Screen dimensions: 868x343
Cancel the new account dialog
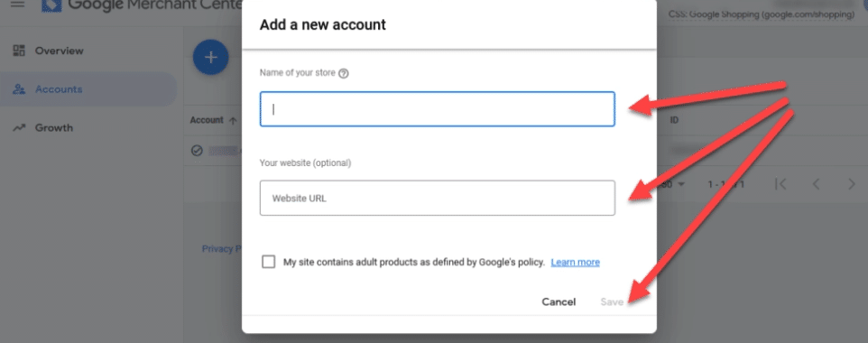click(559, 302)
